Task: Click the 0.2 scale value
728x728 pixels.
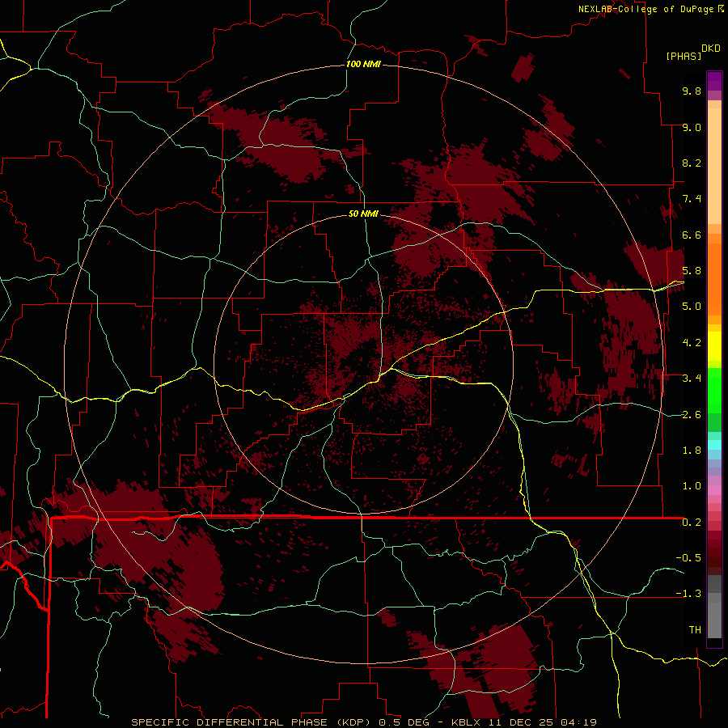Action: tap(692, 523)
